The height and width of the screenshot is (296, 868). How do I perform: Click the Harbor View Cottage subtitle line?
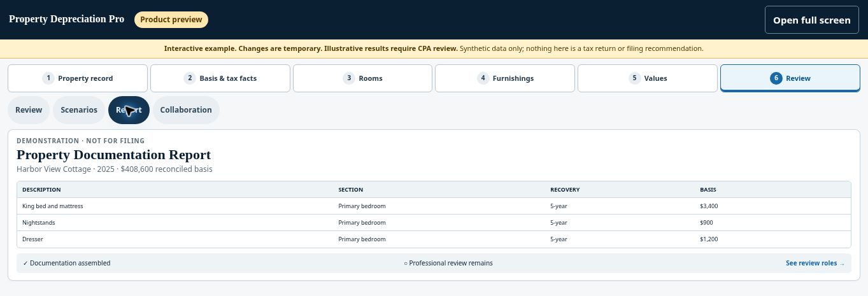tap(115, 169)
